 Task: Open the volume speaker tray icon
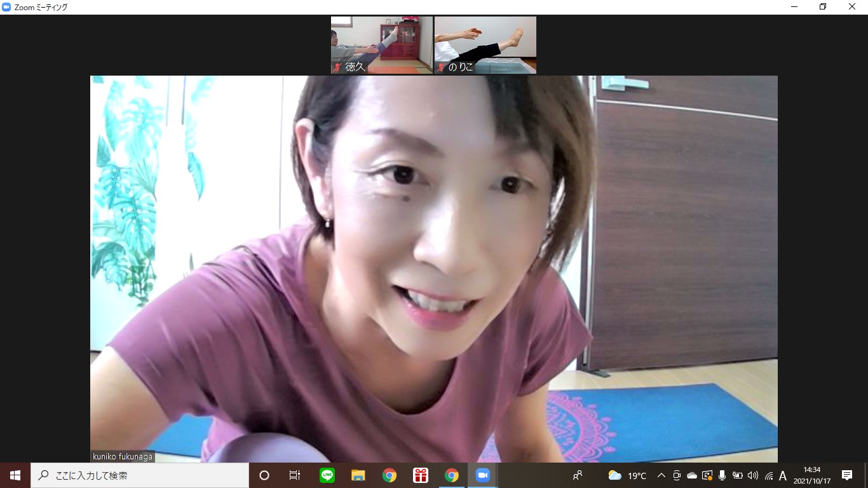(x=753, y=475)
